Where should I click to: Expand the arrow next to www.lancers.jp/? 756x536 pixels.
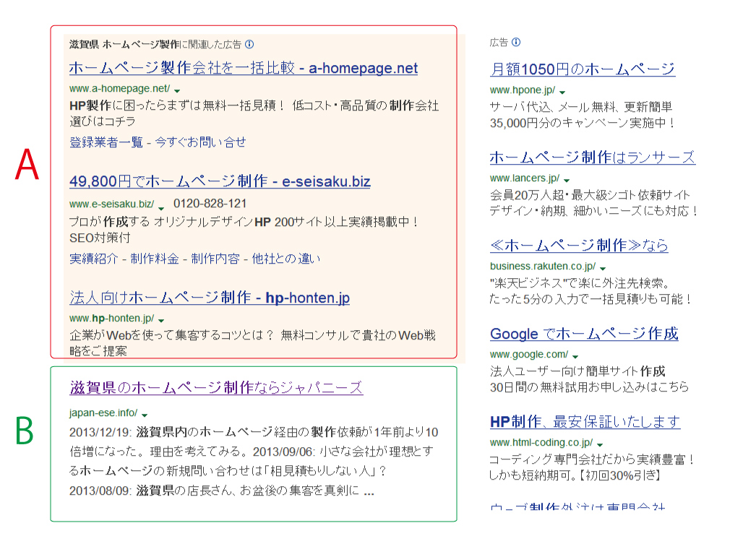[567, 181]
